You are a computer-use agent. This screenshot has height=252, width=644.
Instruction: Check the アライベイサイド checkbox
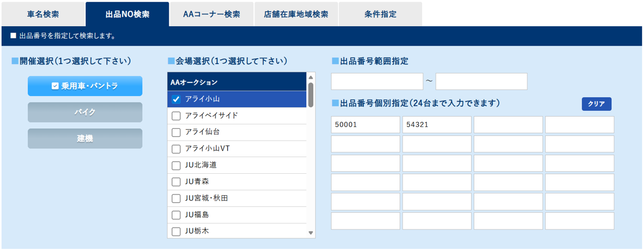click(x=176, y=115)
